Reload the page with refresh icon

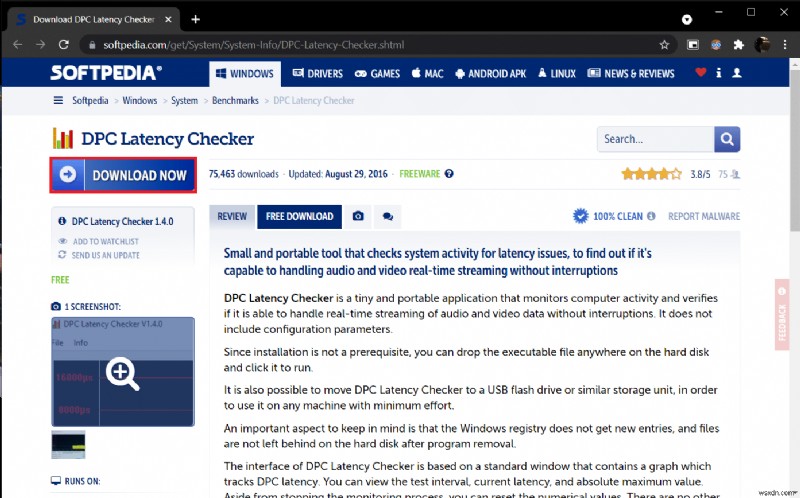tap(64, 45)
